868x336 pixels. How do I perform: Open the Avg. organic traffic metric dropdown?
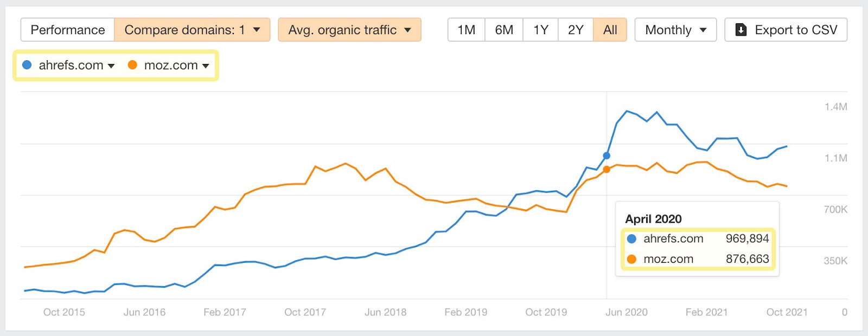(349, 30)
